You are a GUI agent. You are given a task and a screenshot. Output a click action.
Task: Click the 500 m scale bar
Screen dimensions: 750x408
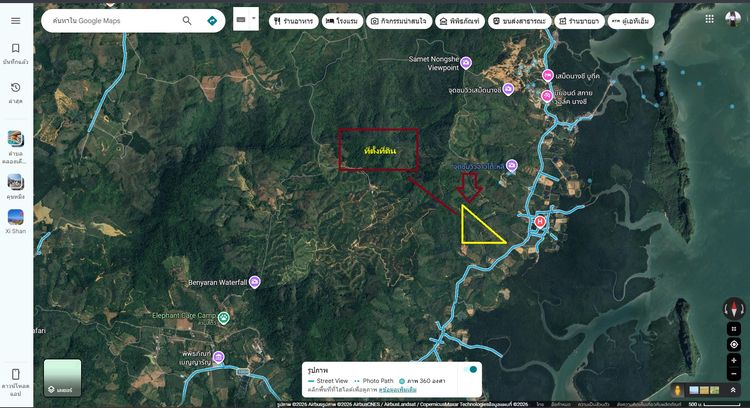click(x=714, y=405)
